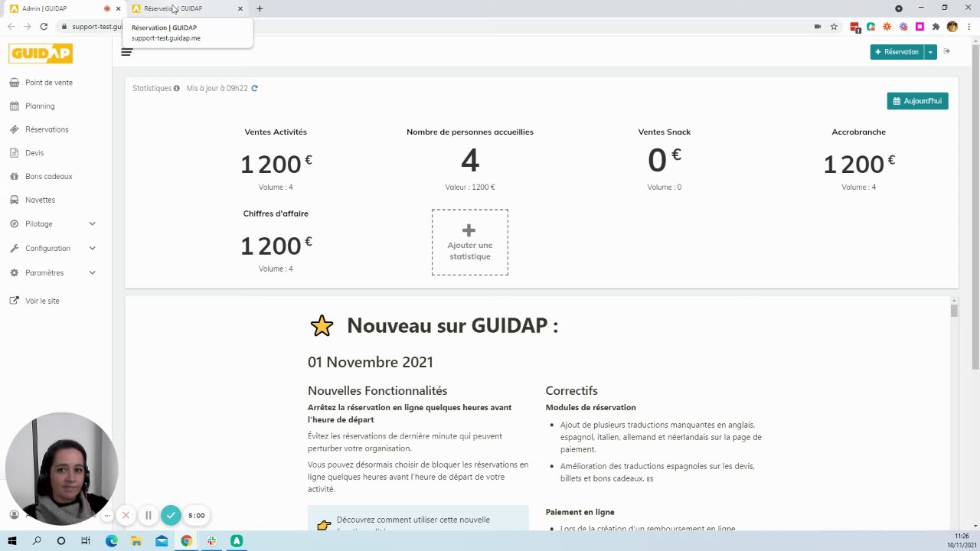Open Devis in sidebar
The height and width of the screenshot is (551, 980).
click(34, 153)
